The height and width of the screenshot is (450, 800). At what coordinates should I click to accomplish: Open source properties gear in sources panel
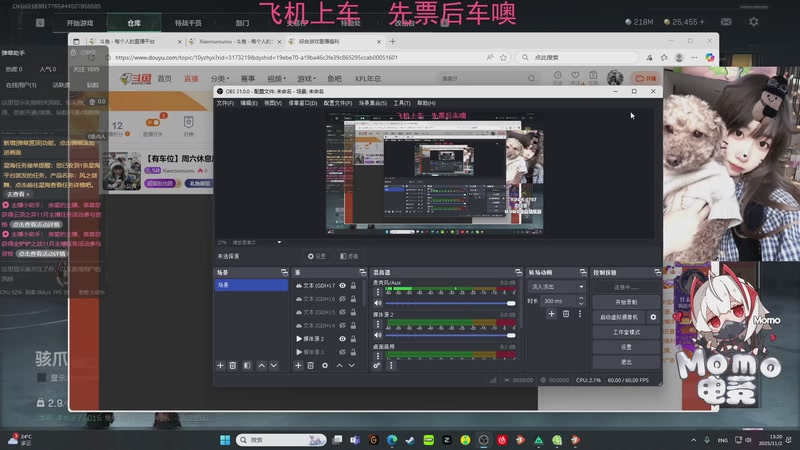[325, 365]
